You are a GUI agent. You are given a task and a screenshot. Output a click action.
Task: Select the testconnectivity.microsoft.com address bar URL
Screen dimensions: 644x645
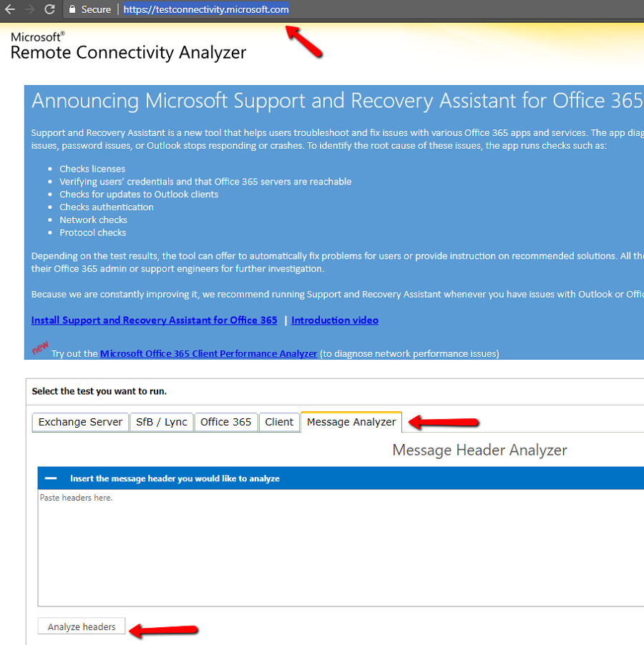(x=206, y=9)
